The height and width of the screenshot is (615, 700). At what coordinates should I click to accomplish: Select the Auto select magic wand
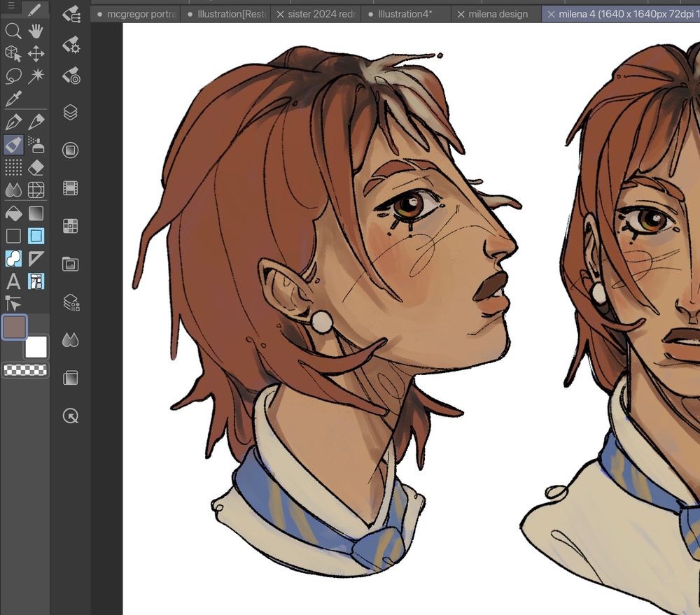tap(36, 76)
